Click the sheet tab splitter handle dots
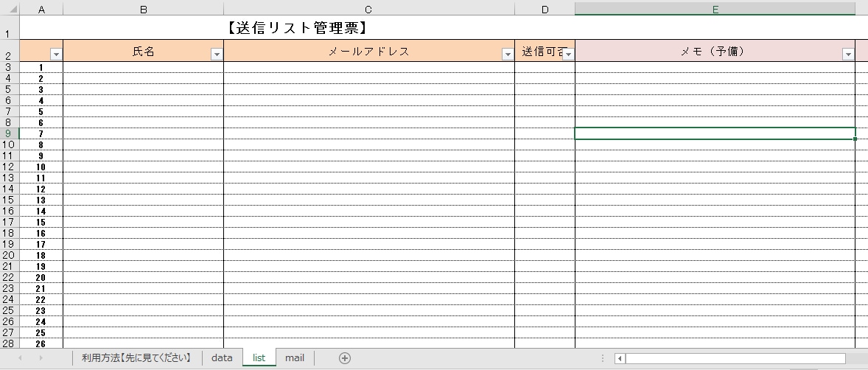 (602, 358)
